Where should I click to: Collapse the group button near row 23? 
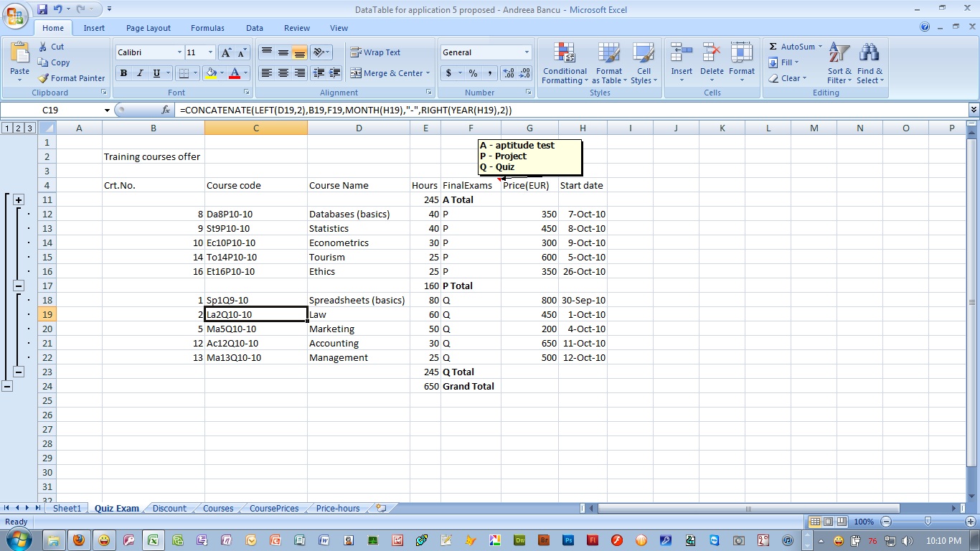[x=18, y=372]
